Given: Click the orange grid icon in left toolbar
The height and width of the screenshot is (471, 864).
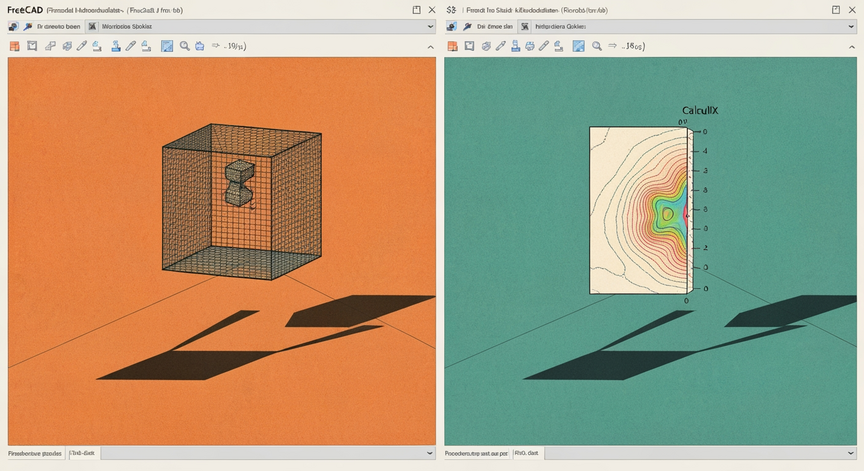Looking at the screenshot, I should [x=14, y=46].
